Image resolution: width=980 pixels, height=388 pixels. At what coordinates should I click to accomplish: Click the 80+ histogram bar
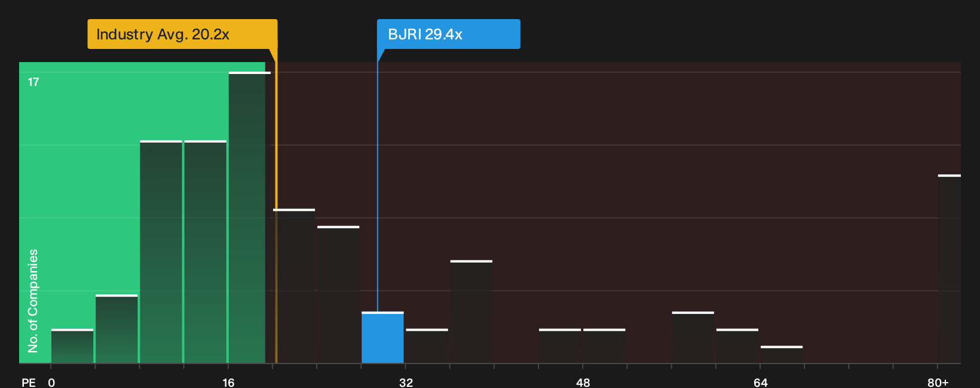pos(950,269)
